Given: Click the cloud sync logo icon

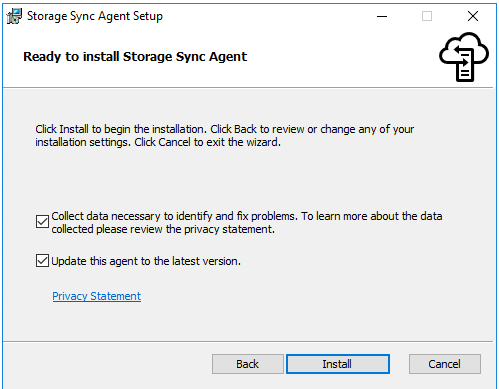Looking at the screenshot, I should [464, 57].
